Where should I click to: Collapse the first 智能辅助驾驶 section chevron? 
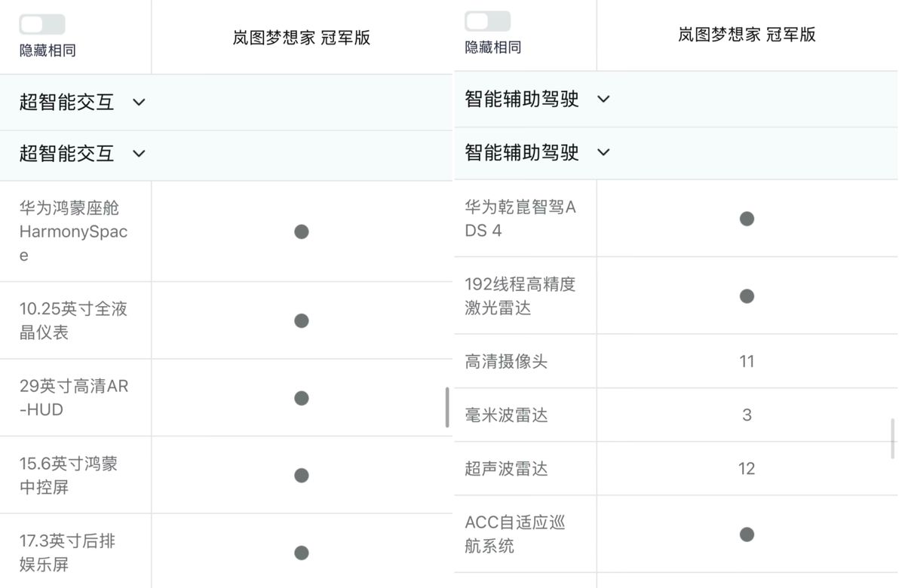coord(603,99)
